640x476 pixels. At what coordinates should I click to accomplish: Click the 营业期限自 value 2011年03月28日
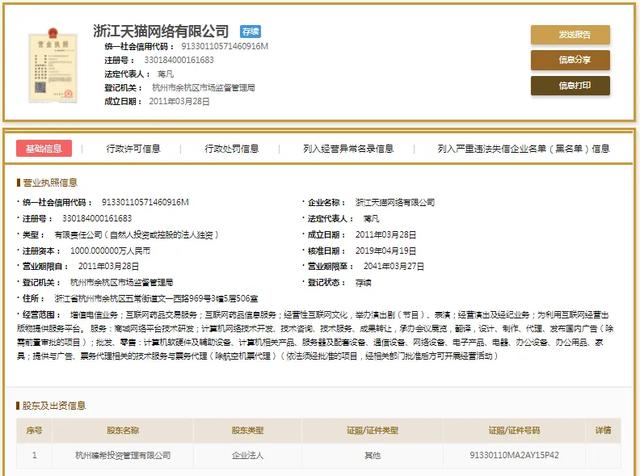tap(109, 266)
